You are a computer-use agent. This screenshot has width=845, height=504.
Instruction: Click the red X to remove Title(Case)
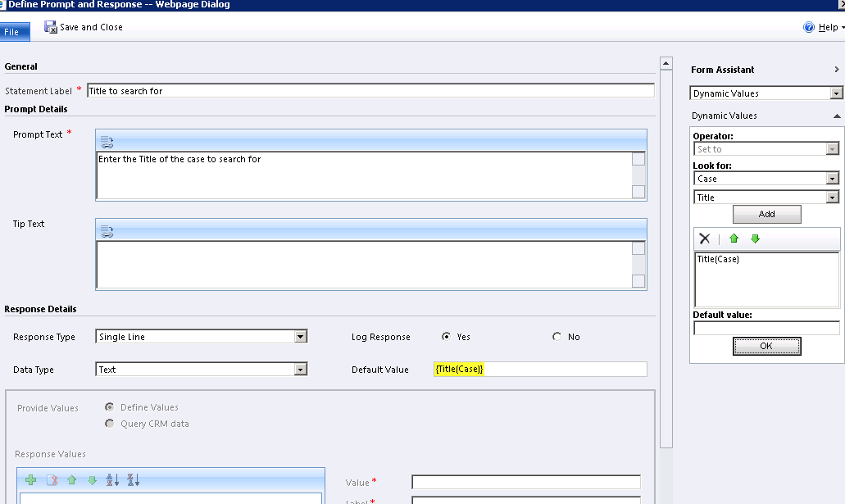coord(703,238)
